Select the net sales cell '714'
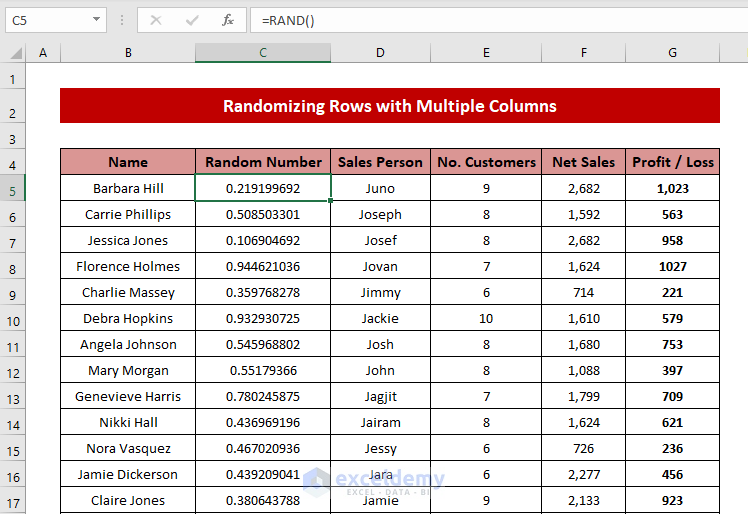 pyautogui.click(x=583, y=292)
